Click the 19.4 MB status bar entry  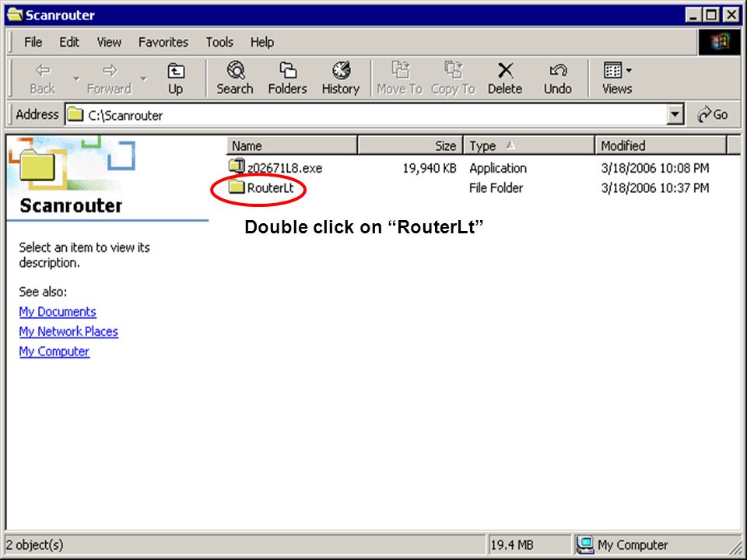[x=512, y=544]
